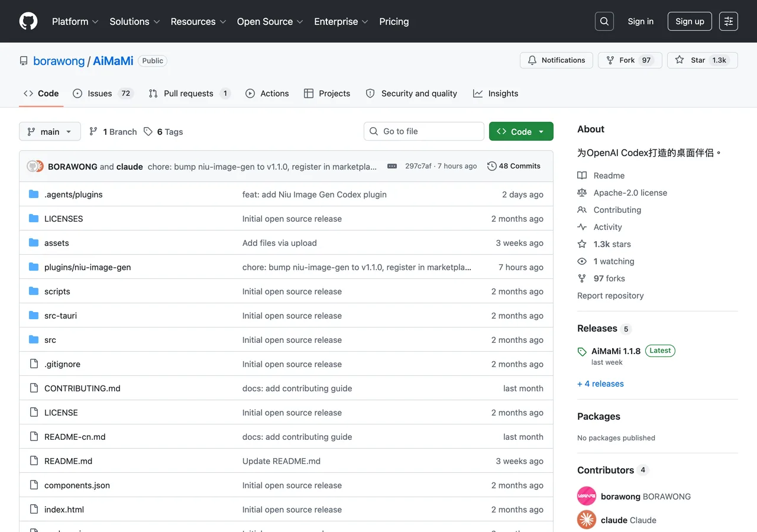Image resolution: width=757 pixels, height=532 pixels.
Task: Open the README-cn.md file
Action: point(75,437)
